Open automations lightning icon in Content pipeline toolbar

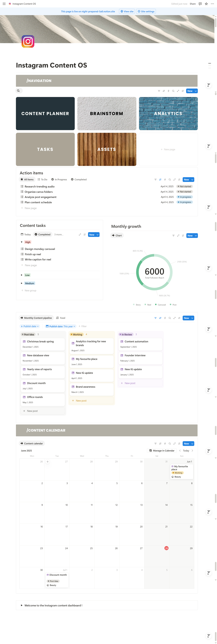click(165, 318)
